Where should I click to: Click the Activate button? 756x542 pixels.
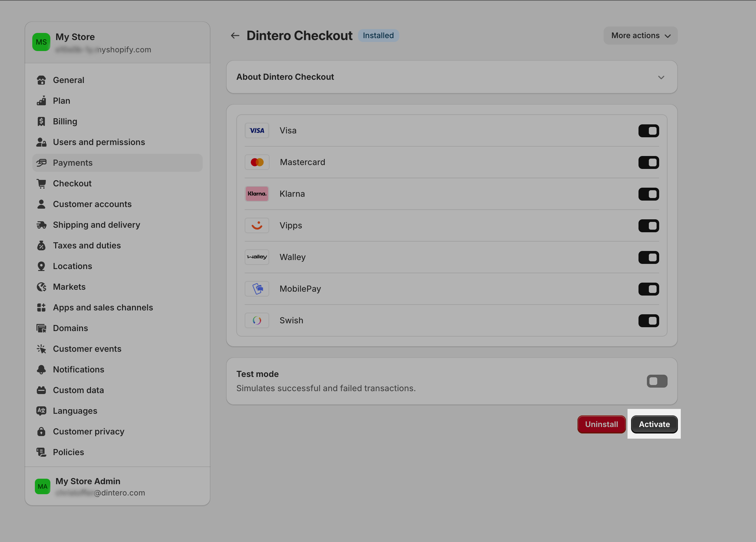[654, 424]
